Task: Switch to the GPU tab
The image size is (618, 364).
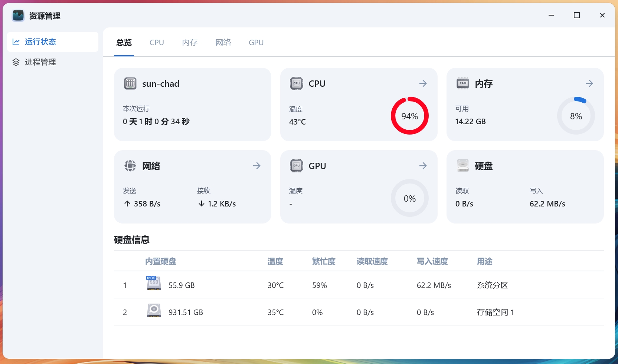Action: tap(256, 42)
